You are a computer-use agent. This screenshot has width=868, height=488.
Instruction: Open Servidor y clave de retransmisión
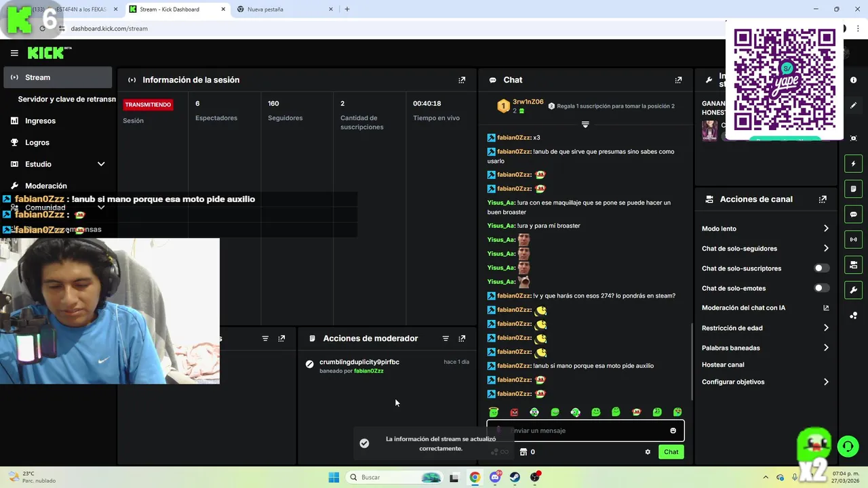66,99
